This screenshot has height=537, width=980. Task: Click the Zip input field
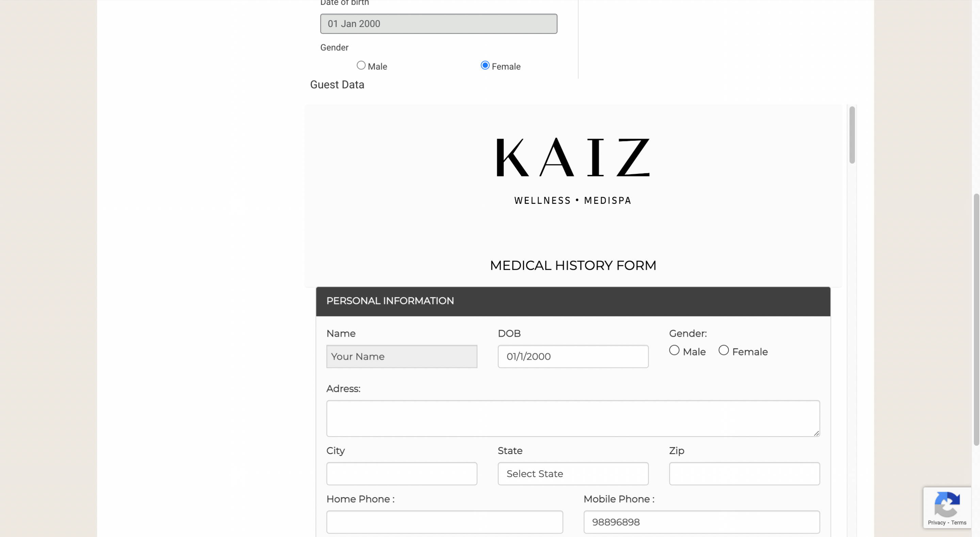pyautogui.click(x=744, y=473)
